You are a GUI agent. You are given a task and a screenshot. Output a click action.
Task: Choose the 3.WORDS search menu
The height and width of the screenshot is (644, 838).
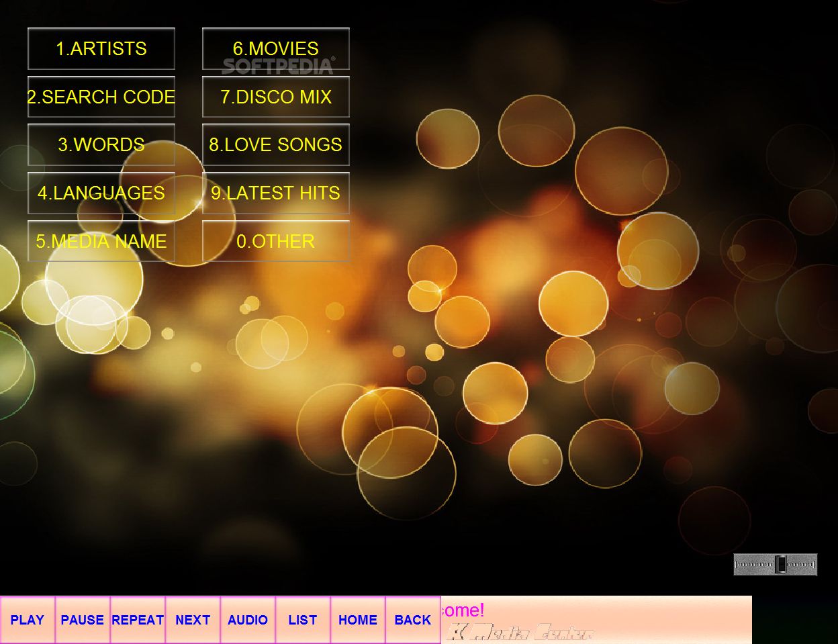[x=101, y=145]
